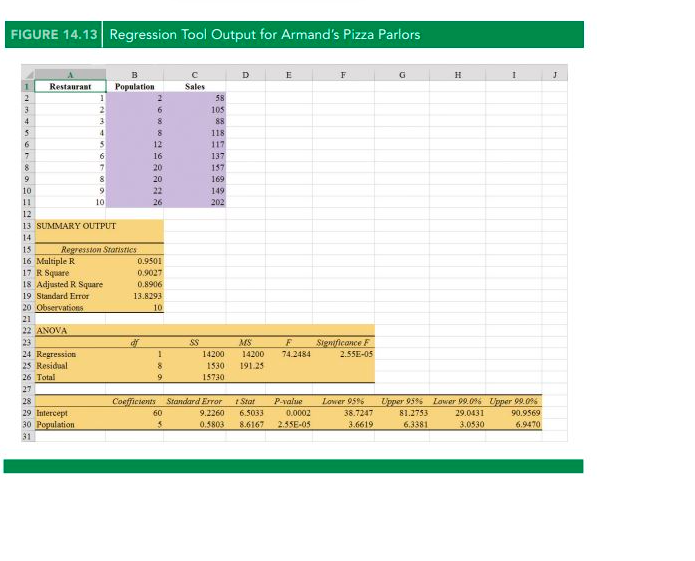Click the P-value header

point(288,401)
